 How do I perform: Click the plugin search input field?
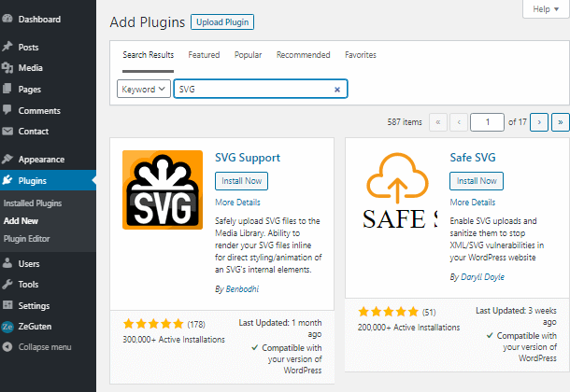tap(261, 89)
